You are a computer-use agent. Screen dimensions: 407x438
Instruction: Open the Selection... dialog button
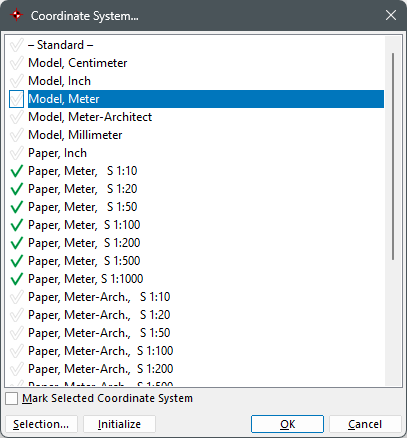click(x=41, y=424)
